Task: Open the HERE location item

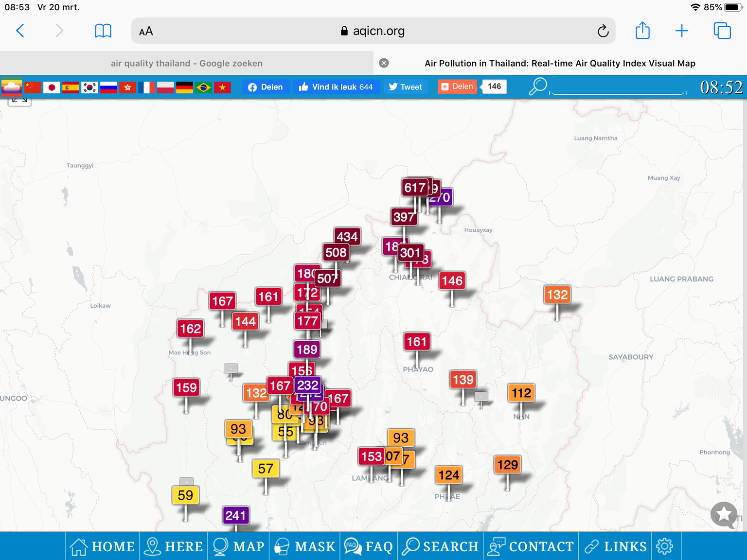Action: coord(174,546)
